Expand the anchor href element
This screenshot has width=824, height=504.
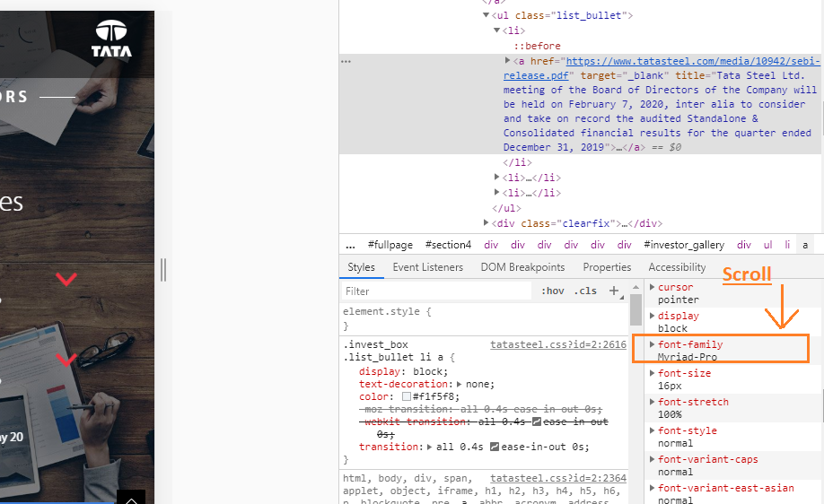(x=508, y=61)
